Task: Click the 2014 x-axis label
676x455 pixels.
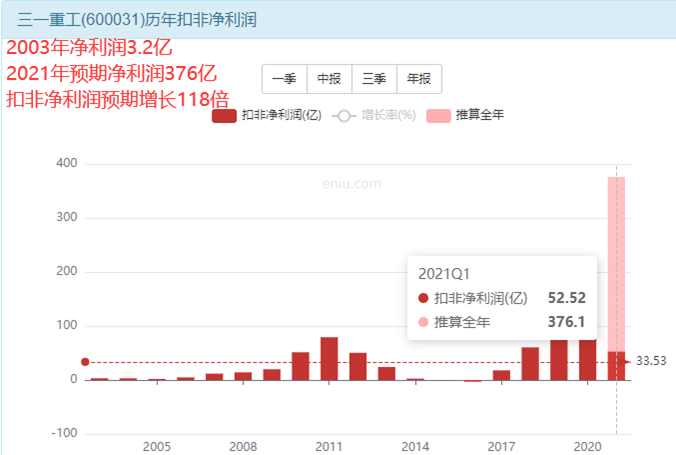Action: (x=415, y=446)
